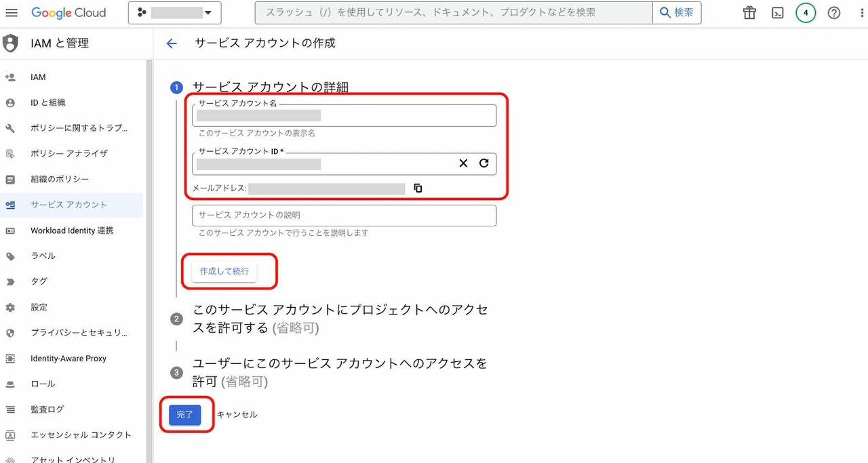Click the Workload Identity card icon
The width and height of the screenshot is (868, 463).
tap(10, 230)
